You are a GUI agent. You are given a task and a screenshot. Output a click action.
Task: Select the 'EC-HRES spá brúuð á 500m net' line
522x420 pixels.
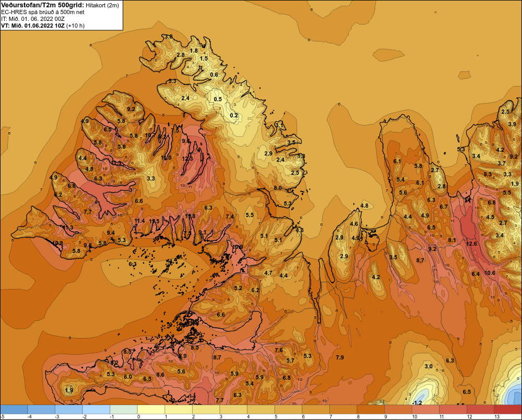click(43, 12)
